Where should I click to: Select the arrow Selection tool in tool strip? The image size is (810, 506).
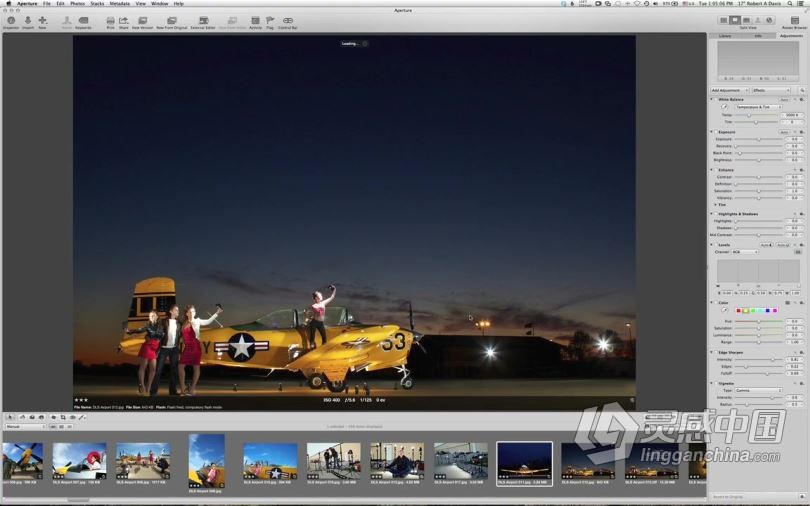click(10, 417)
